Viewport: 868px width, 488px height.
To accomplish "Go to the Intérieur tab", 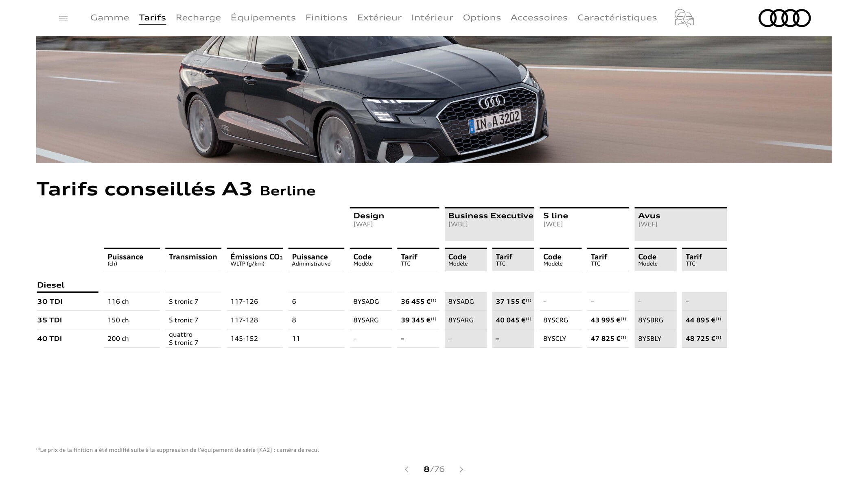I will coord(432,17).
